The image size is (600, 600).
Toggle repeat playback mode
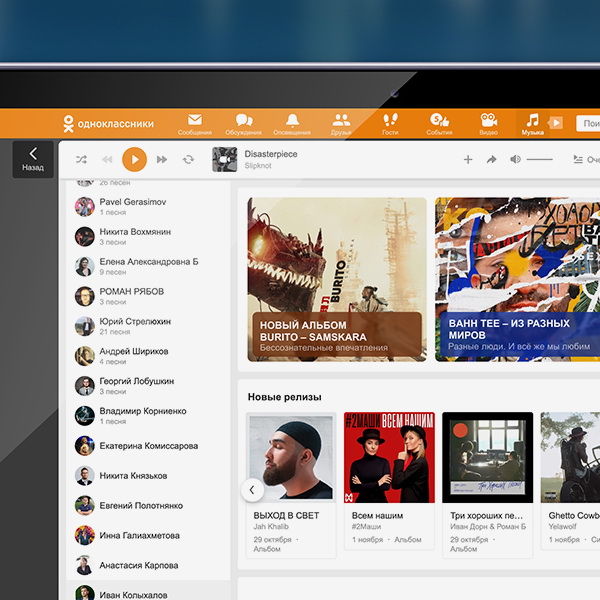click(188, 160)
